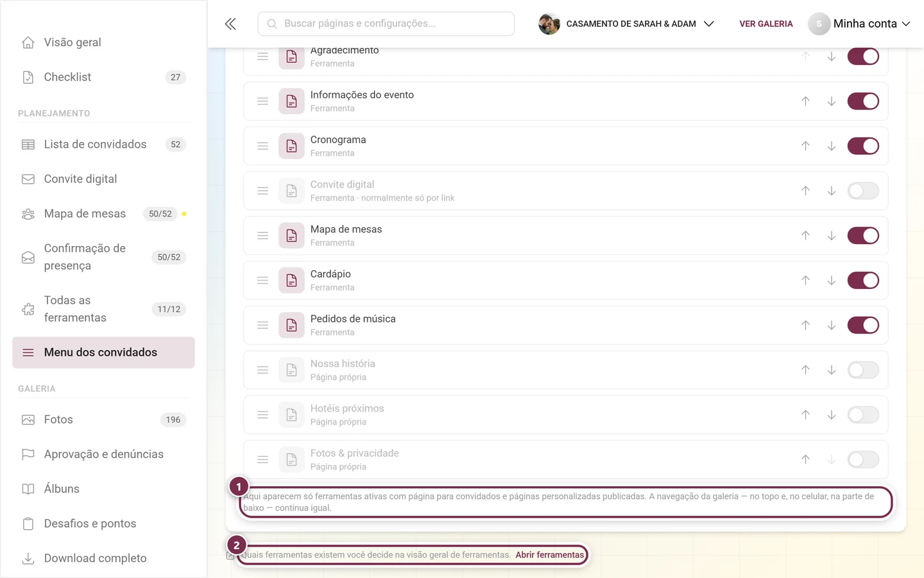The image size is (924, 578).
Task: Turn on Hotéis próximos toggle
Action: coord(863,415)
